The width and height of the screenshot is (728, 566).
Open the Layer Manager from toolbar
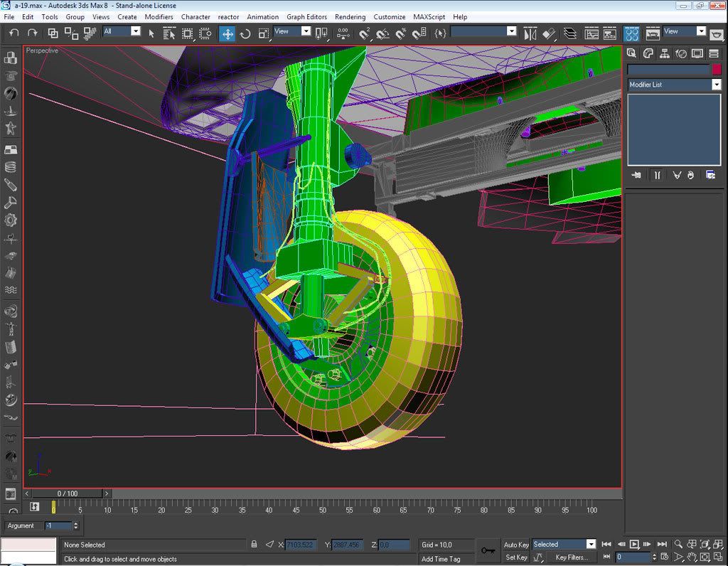click(570, 33)
